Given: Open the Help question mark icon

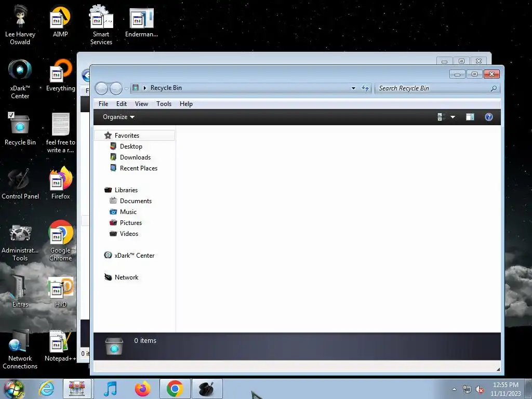Looking at the screenshot, I should (x=488, y=117).
